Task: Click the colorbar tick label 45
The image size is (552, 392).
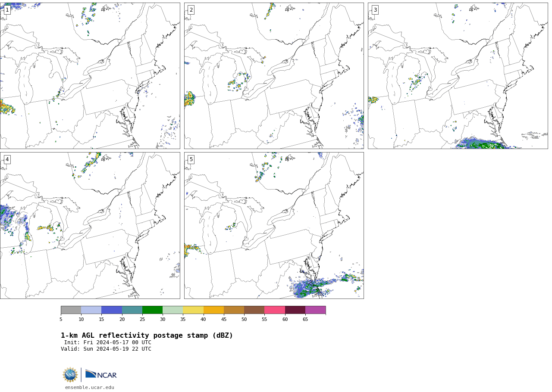Action: (x=224, y=320)
